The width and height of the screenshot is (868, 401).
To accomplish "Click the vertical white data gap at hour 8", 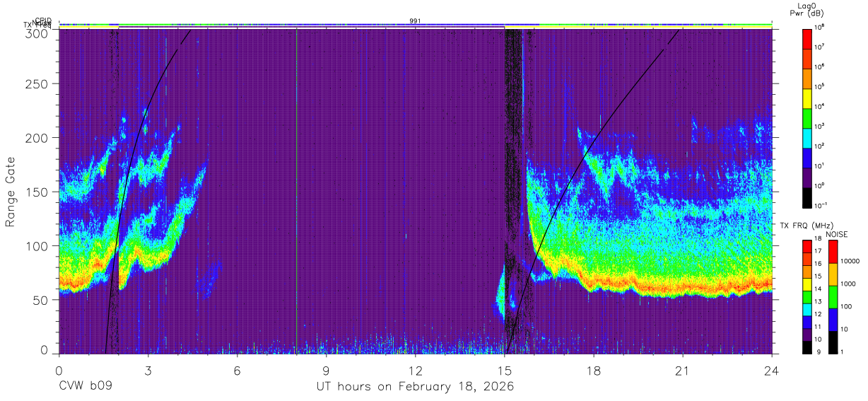I will [297, 191].
